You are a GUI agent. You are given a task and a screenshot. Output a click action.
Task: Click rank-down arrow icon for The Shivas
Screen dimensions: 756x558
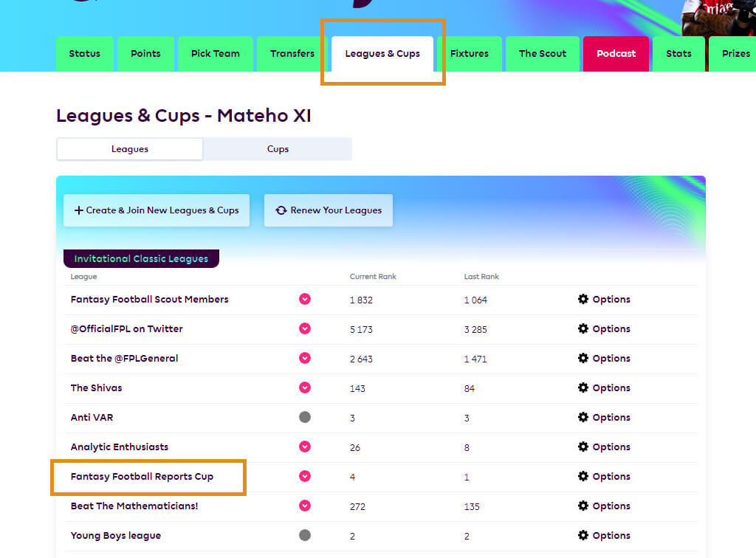coord(305,387)
